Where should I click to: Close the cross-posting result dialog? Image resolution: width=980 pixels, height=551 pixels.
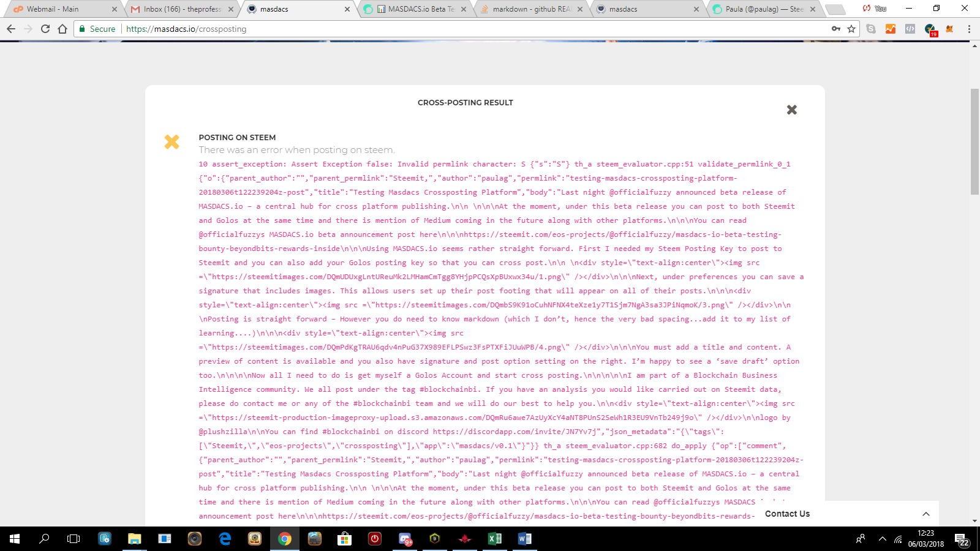point(792,110)
